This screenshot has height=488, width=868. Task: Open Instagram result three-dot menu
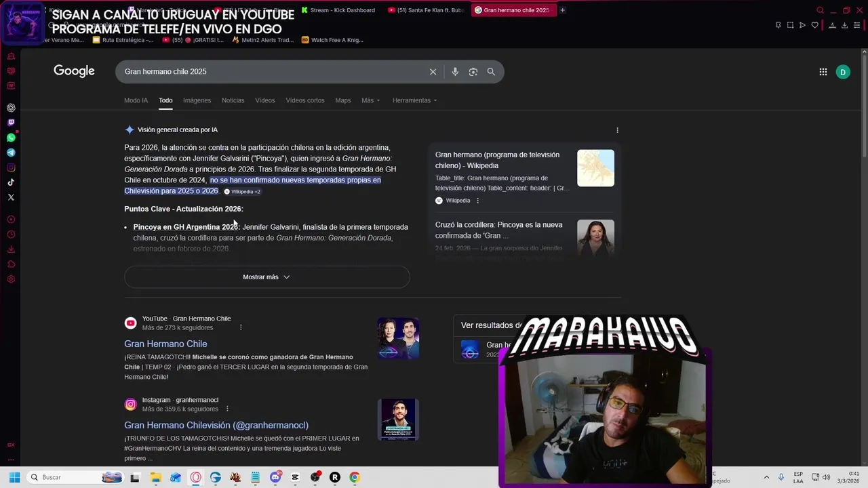(227, 409)
